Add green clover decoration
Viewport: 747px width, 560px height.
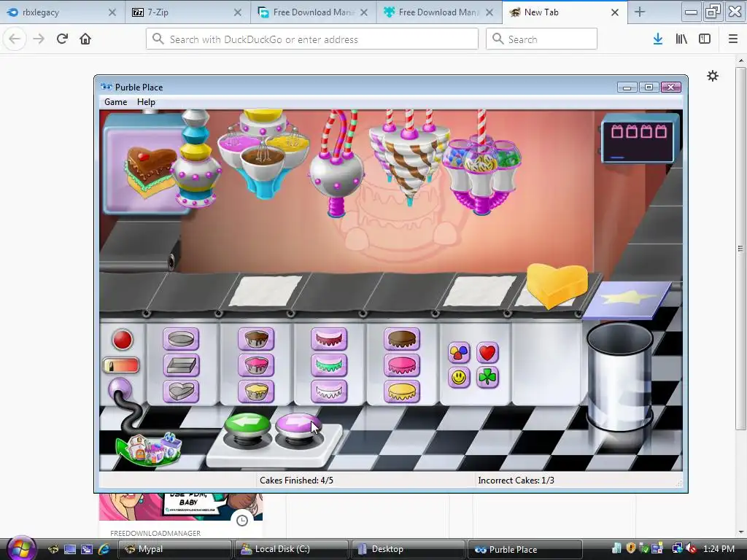tap(487, 378)
